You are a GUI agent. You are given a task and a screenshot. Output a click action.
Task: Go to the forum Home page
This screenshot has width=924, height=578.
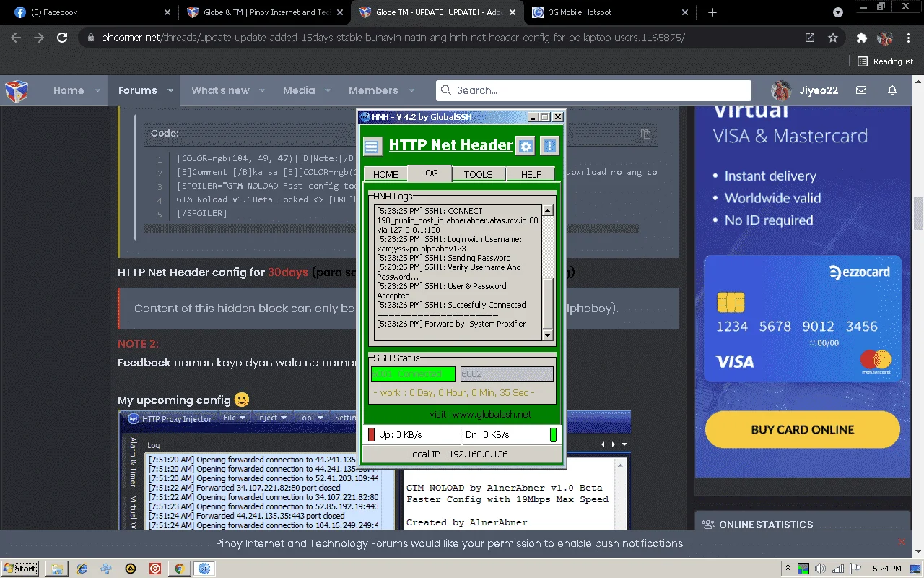[x=69, y=90]
